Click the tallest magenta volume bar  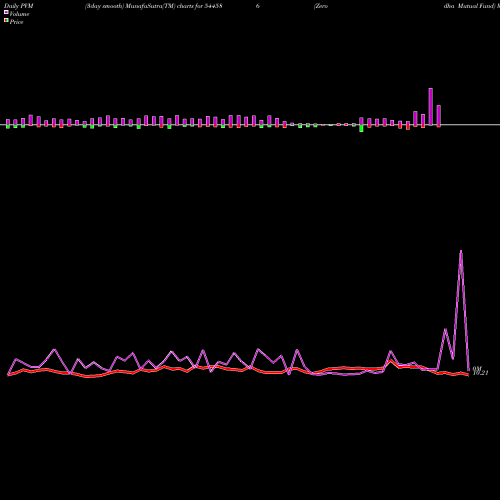tap(431, 107)
